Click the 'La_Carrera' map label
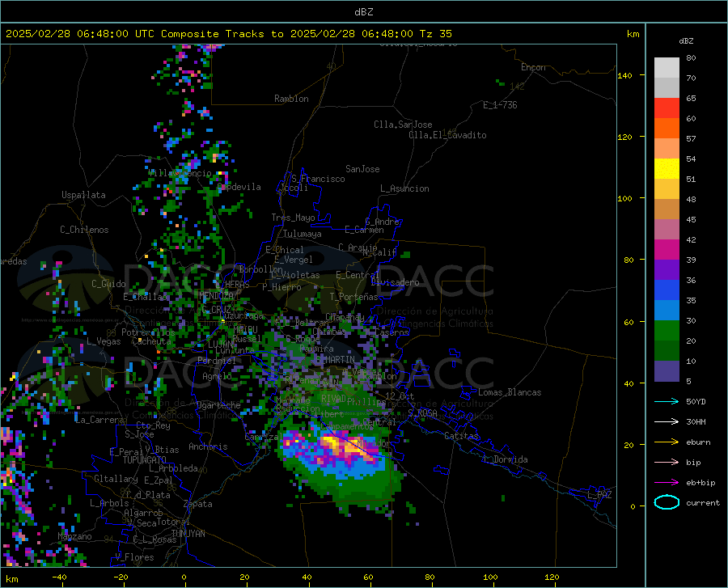The height and width of the screenshot is (588, 728). (99, 420)
